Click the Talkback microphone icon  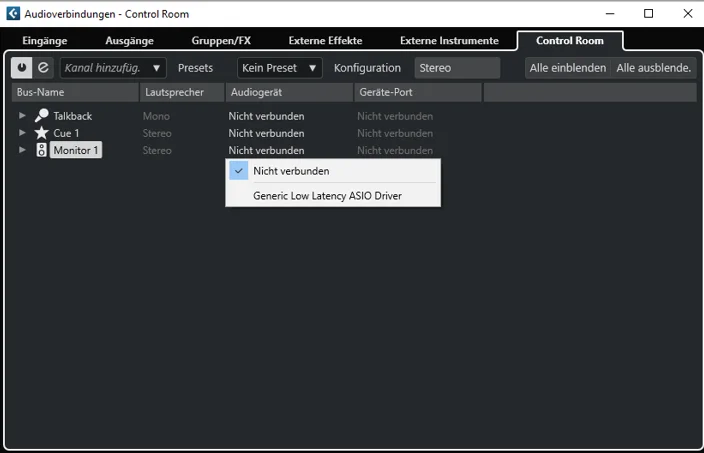pyautogui.click(x=41, y=115)
